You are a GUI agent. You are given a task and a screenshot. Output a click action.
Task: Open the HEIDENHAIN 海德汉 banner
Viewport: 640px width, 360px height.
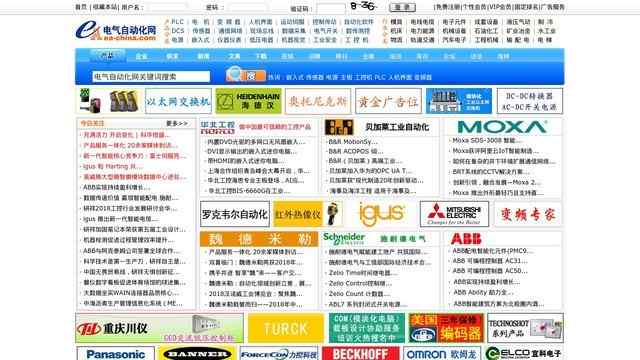click(x=248, y=101)
